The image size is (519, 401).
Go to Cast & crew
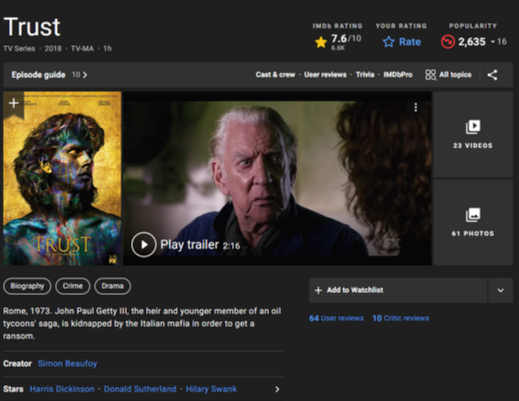click(275, 75)
